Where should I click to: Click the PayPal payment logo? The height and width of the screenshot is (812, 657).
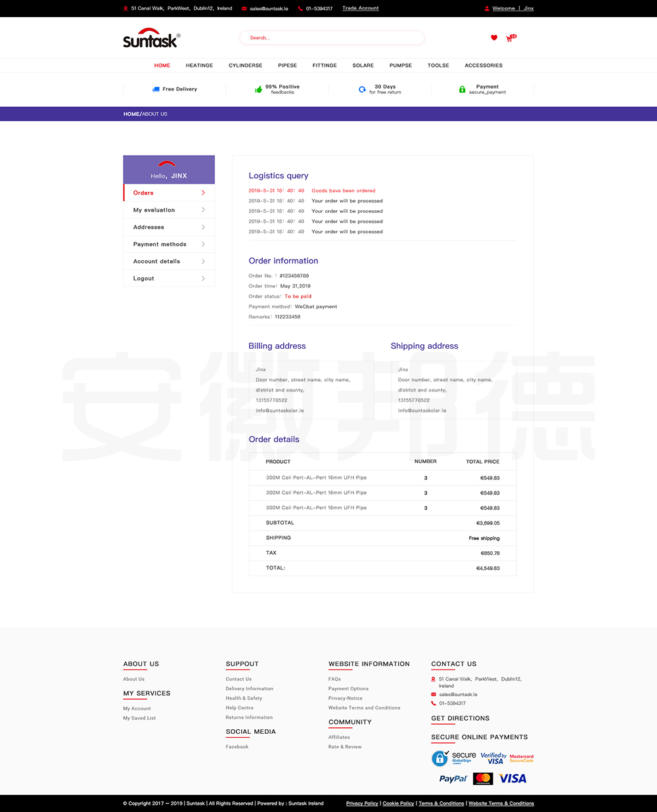453,778
